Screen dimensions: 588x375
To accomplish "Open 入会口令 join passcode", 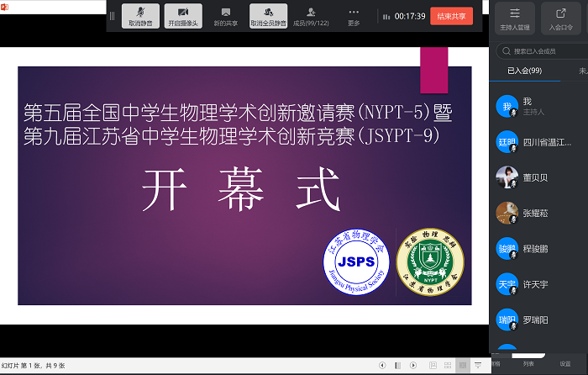I will 560,18.
